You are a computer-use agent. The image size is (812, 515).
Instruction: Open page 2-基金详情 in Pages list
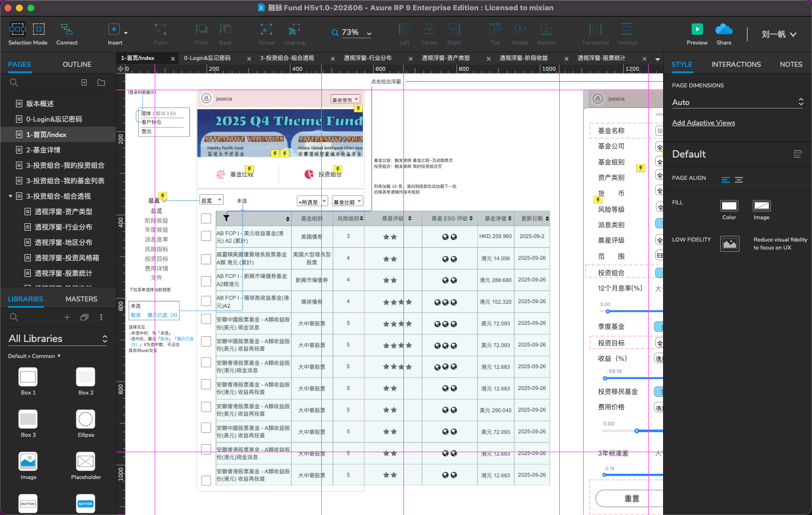point(43,150)
